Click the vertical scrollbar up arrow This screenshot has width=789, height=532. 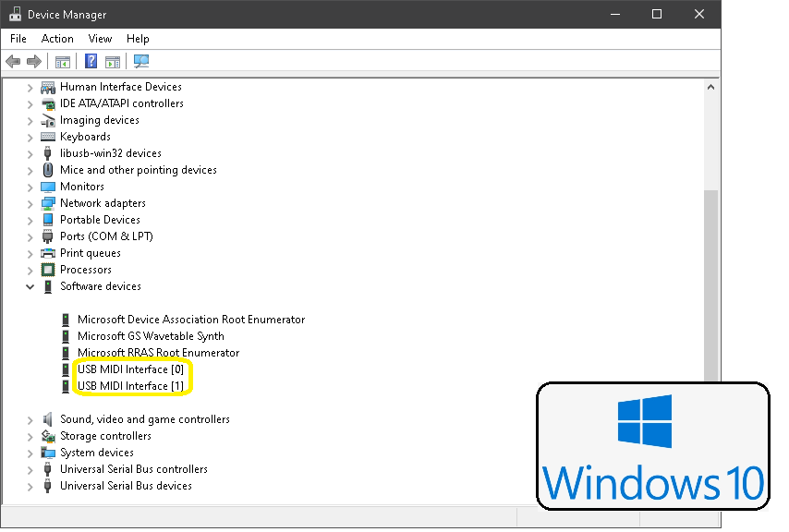click(711, 87)
